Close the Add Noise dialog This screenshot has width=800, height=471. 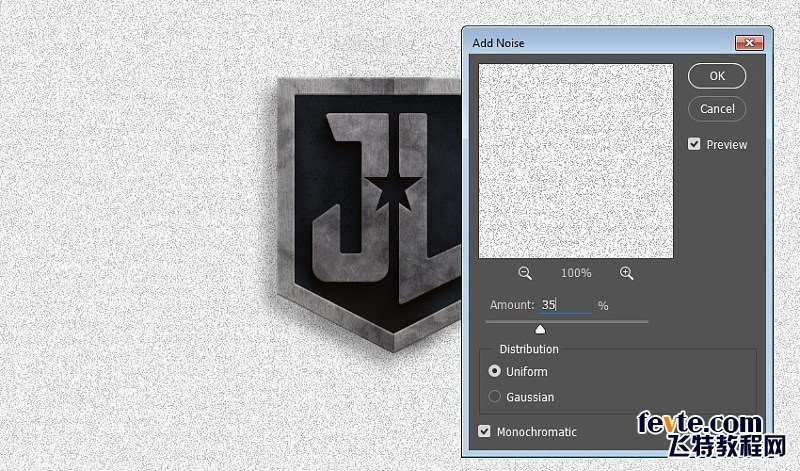coord(749,43)
